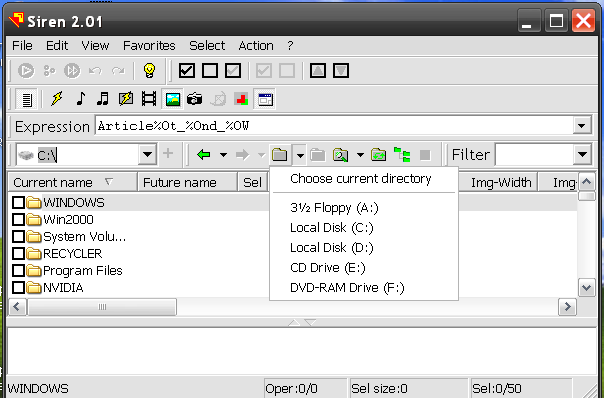Click the green folder tree icon
This screenshot has width=604, height=398.
[x=402, y=155]
